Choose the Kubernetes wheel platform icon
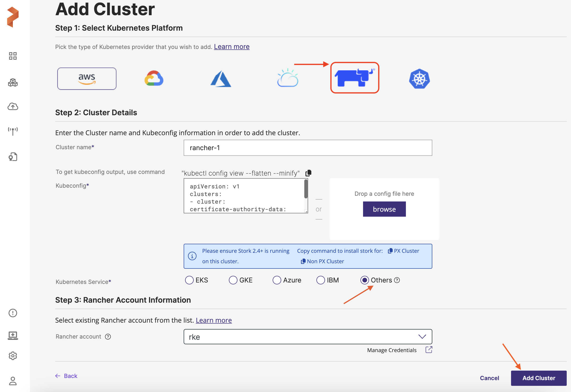This screenshot has height=392, width=571. (x=419, y=79)
